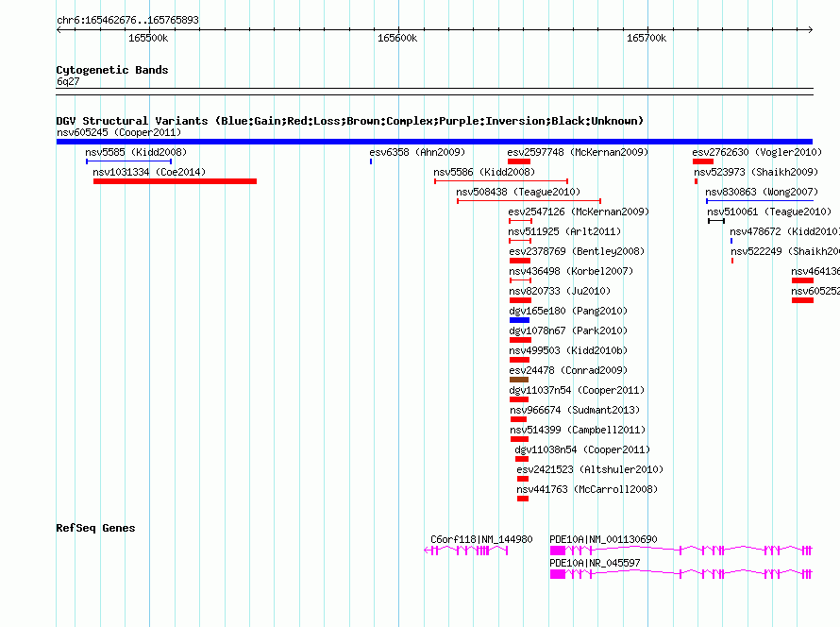
Task: Click dgv165e180 (Pang2010) label
Action: [568, 311]
